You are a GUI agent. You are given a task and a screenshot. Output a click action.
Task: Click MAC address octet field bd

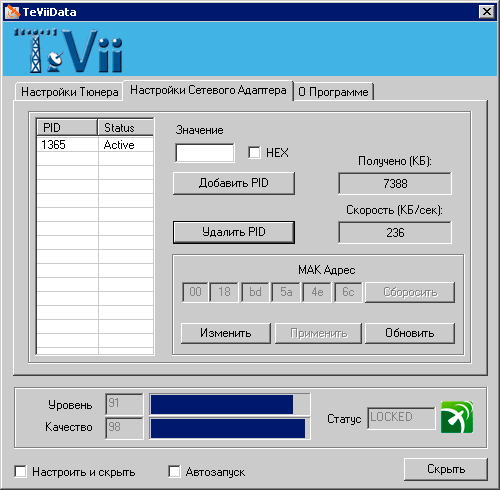tap(255, 292)
